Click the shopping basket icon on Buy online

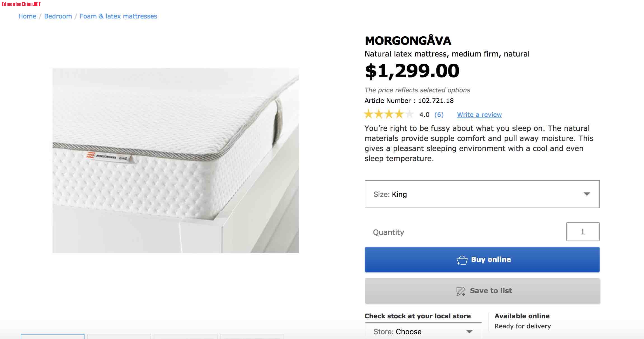click(462, 260)
